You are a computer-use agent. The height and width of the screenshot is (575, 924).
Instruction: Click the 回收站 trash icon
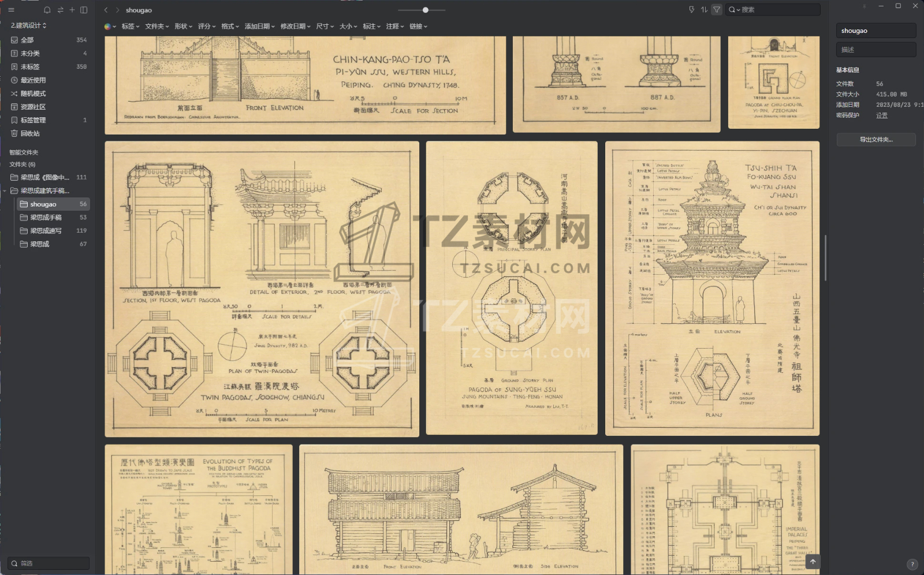pyautogui.click(x=14, y=133)
